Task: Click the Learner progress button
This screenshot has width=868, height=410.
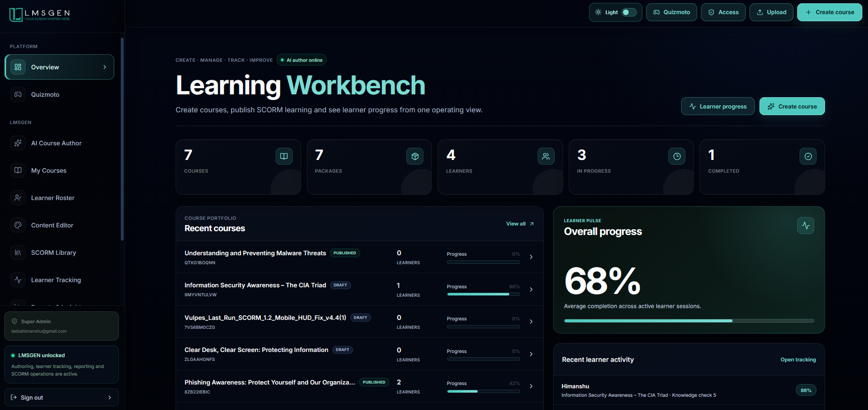Action: [717, 106]
